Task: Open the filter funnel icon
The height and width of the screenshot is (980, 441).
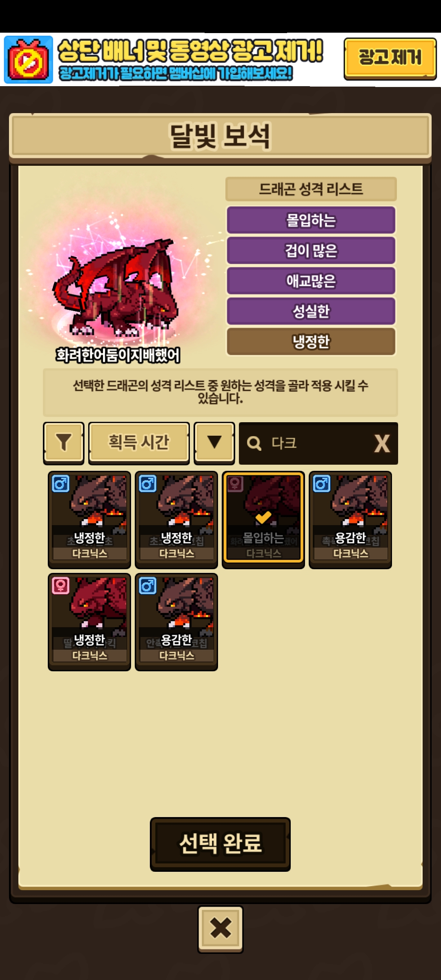Action: tap(64, 443)
